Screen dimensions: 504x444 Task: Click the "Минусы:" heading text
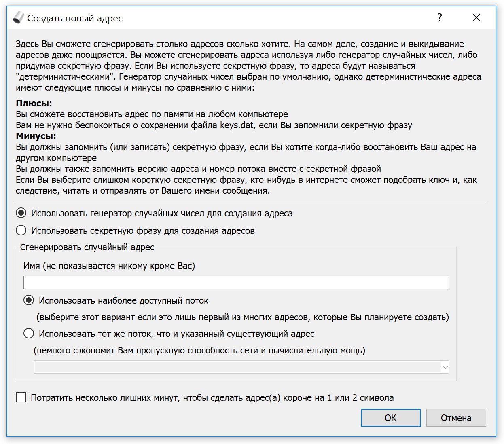36,136
